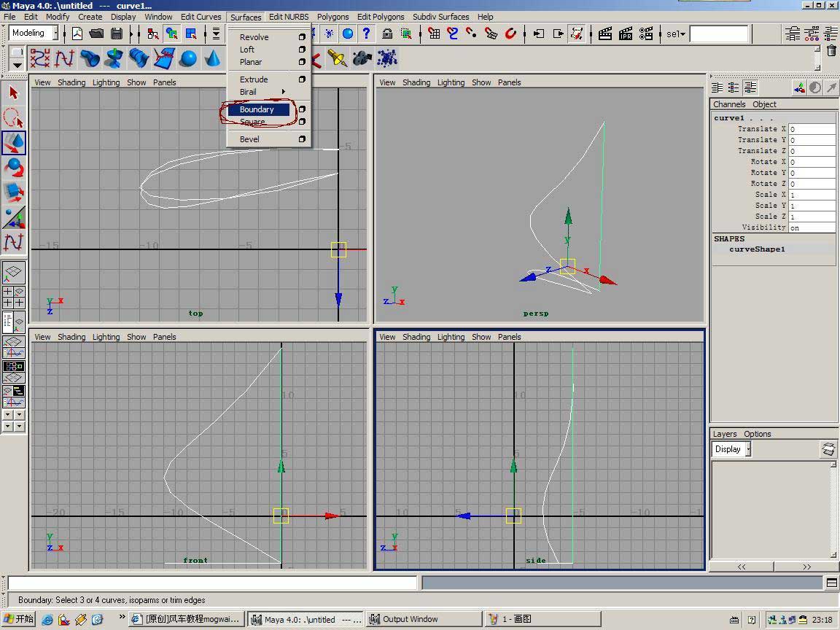
Task: Select curveShape1 in the Channel Box
Action: coord(757,249)
